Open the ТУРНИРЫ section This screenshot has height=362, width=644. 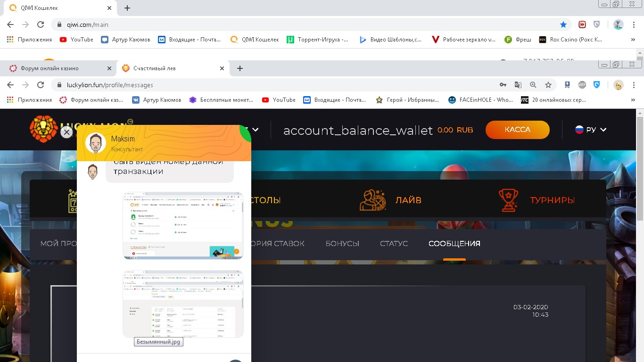tap(537, 200)
